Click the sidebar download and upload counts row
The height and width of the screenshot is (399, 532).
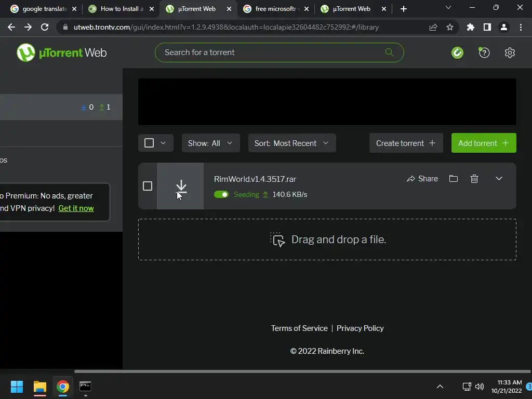coord(61,107)
